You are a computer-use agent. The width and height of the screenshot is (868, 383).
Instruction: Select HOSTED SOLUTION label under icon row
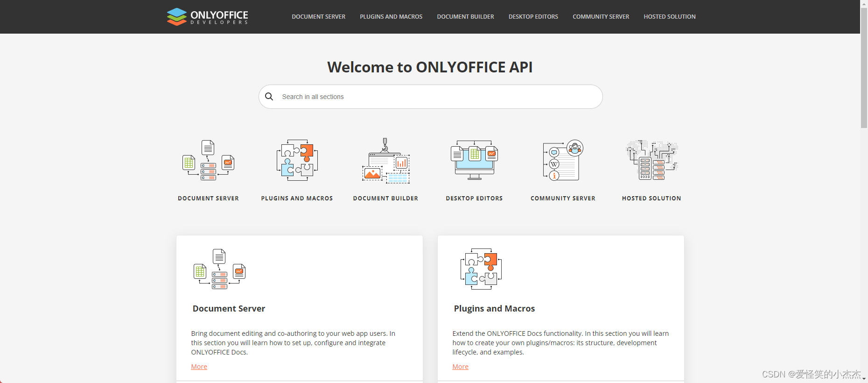coord(651,199)
